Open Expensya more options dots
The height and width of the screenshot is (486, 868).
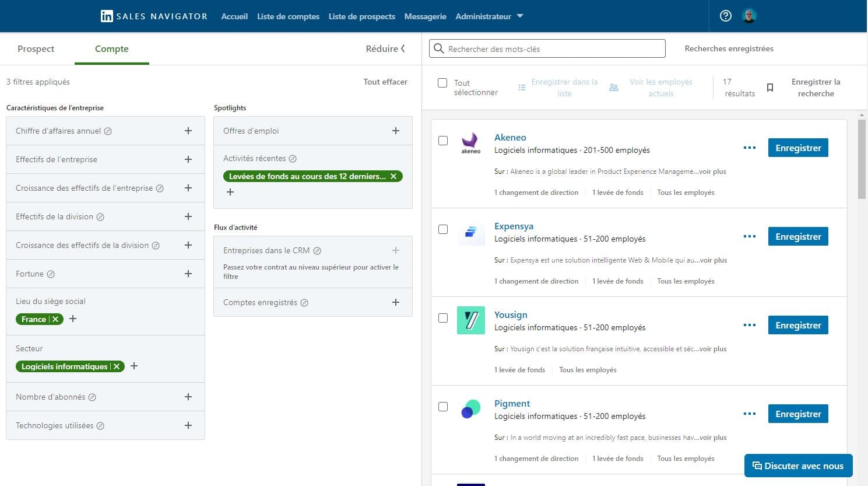750,236
